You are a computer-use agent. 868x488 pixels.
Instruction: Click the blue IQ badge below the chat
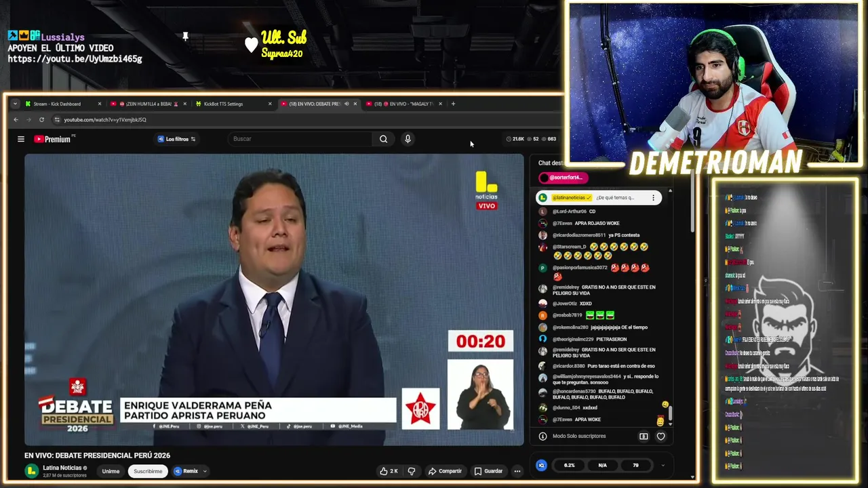541,465
